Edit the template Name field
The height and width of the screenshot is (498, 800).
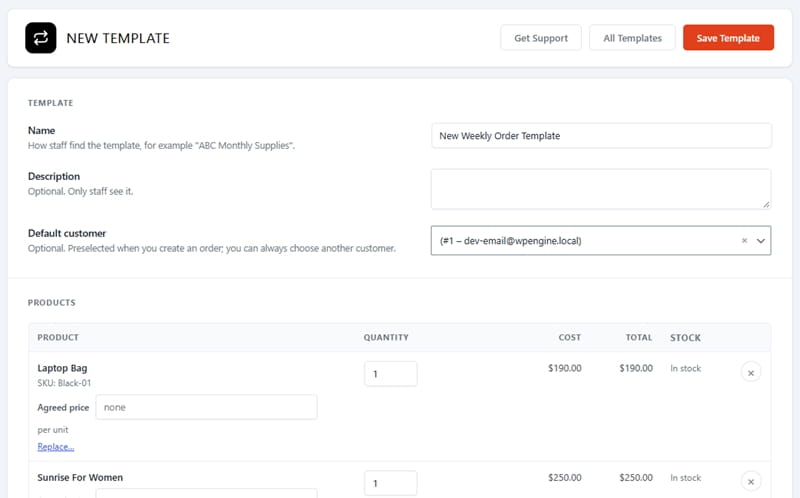coord(601,136)
